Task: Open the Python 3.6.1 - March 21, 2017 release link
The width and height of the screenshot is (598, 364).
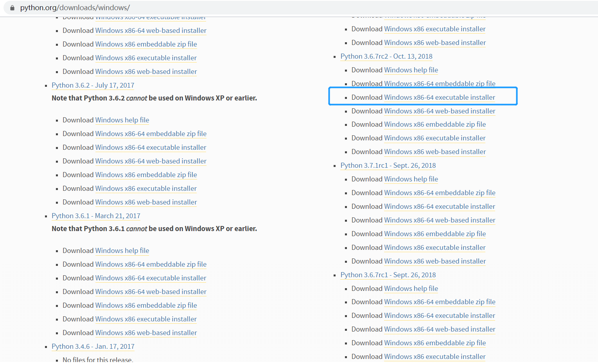Action: pyautogui.click(x=96, y=216)
